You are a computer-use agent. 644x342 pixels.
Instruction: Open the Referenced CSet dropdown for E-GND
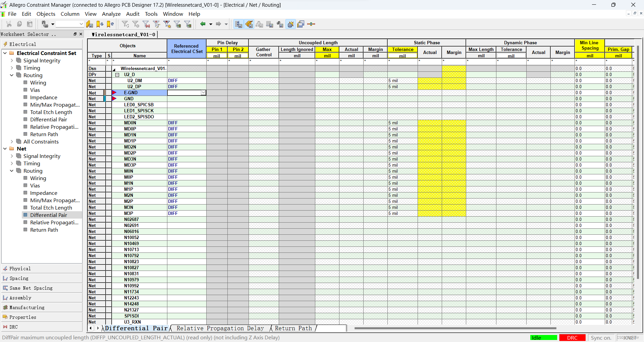coord(203,93)
